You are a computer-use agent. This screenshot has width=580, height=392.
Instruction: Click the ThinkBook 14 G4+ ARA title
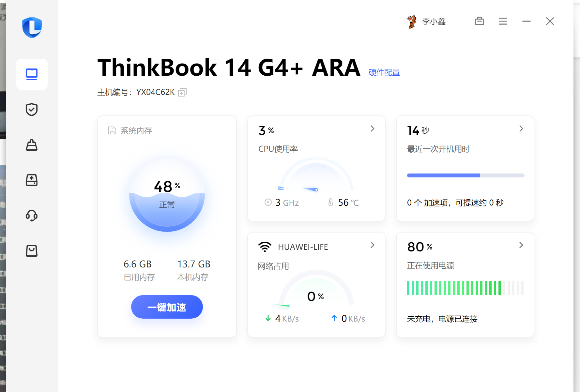(x=229, y=68)
